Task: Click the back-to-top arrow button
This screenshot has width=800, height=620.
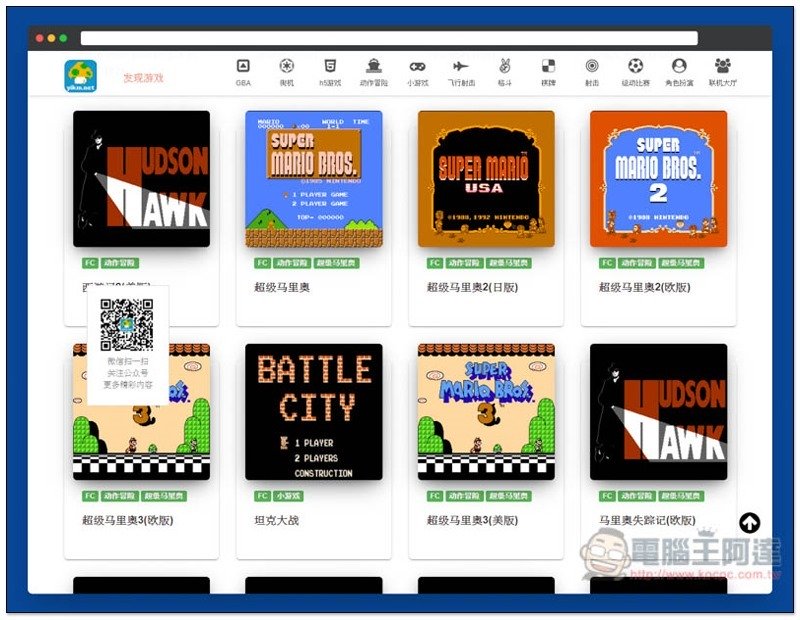Action: coord(749,522)
